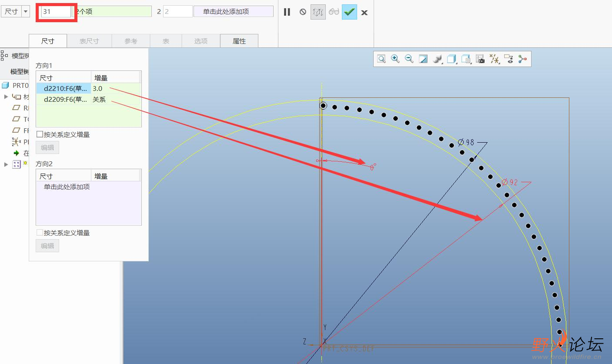This screenshot has height=364, width=612.
Task: Click 方向2 增量 column header
Action: pos(115,176)
